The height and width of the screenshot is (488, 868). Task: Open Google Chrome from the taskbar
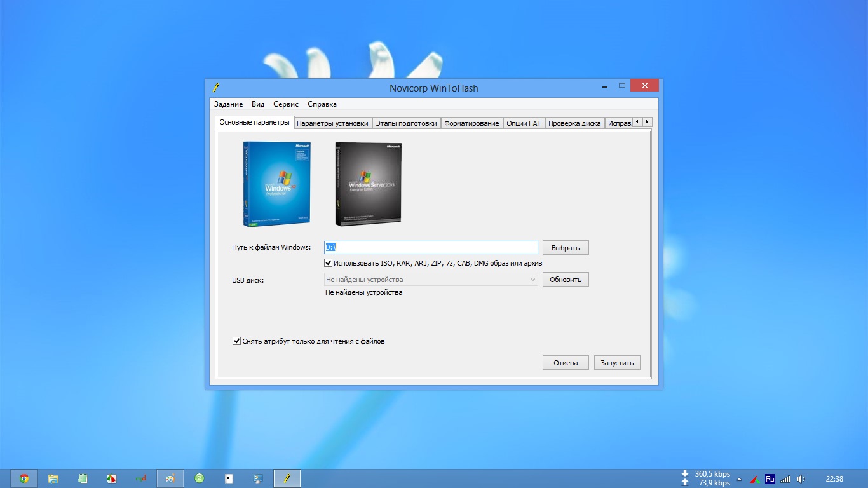point(24,478)
